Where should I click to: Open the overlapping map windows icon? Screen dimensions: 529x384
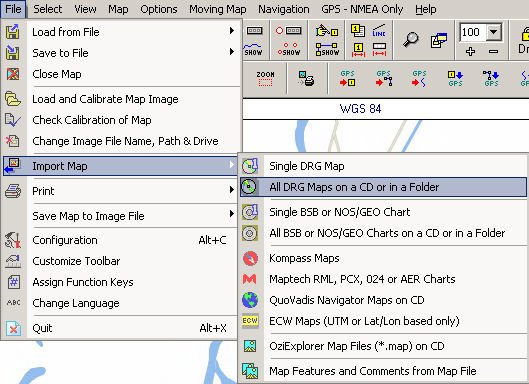click(439, 40)
